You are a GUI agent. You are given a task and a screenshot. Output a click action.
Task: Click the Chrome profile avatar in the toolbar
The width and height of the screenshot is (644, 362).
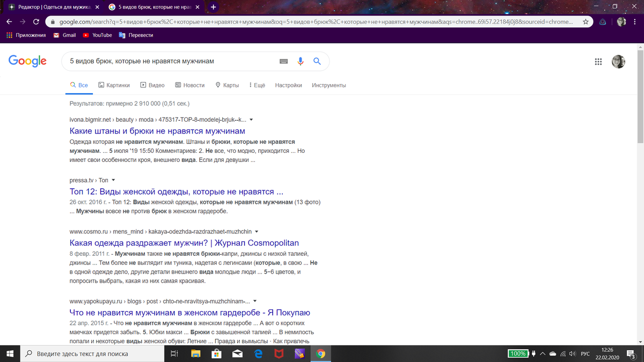point(621,22)
